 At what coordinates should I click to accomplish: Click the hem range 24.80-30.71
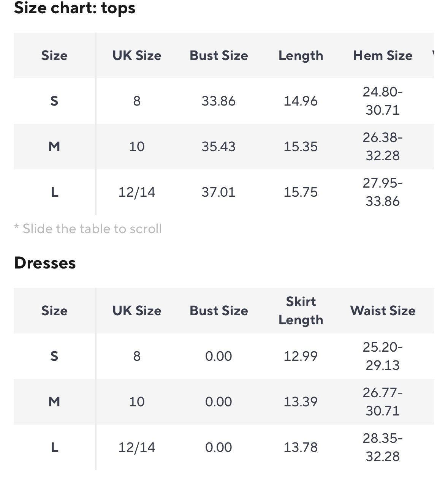(x=383, y=101)
